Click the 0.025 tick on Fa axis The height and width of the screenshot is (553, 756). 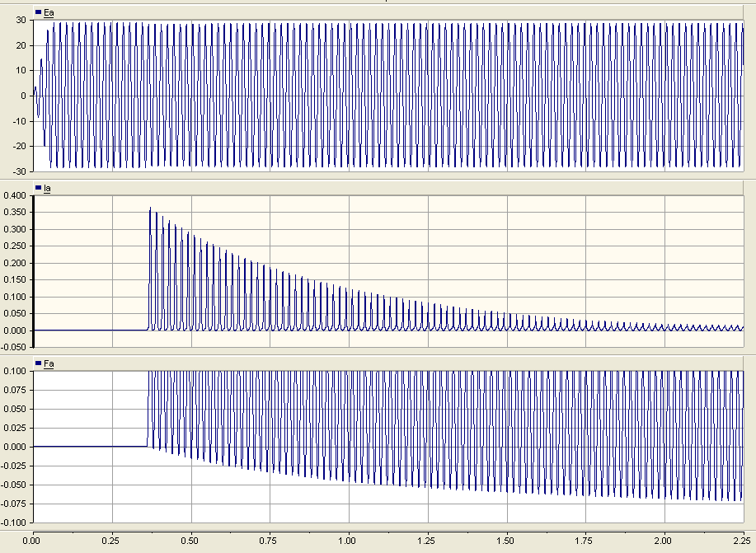pyautogui.click(x=15, y=428)
